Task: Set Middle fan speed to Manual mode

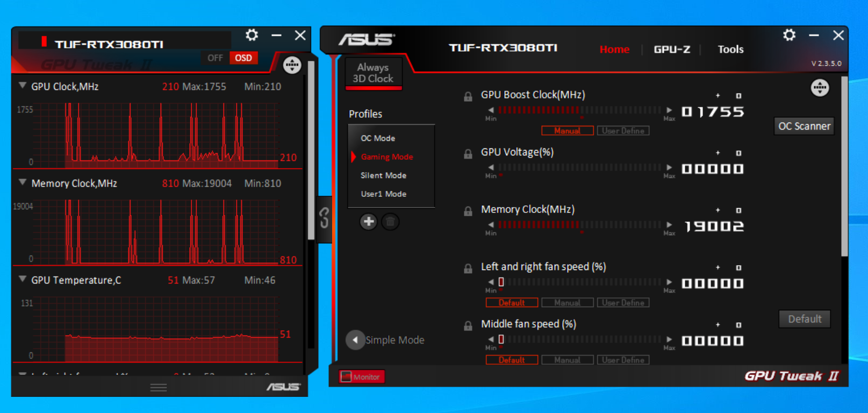Action: point(567,360)
